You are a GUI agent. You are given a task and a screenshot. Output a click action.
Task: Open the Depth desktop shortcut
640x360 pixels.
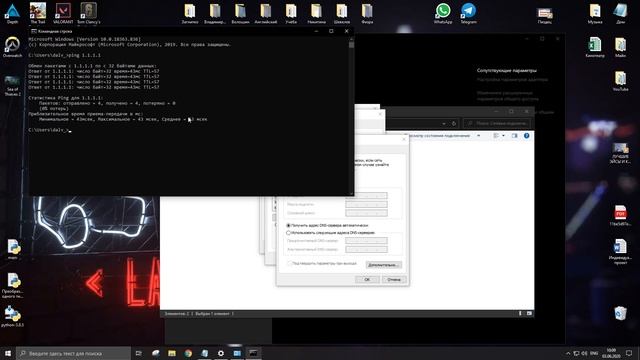coord(12,13)
